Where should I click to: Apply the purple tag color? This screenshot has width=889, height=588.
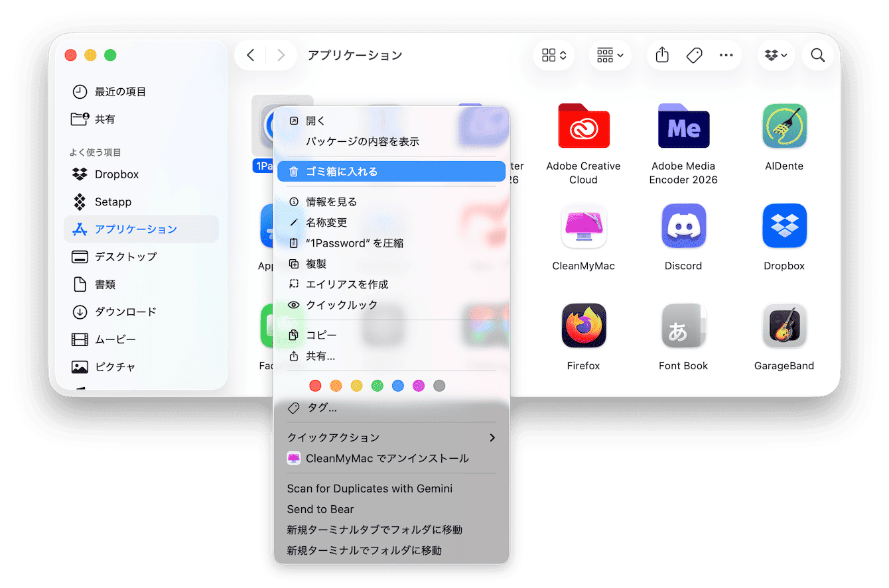418,385
